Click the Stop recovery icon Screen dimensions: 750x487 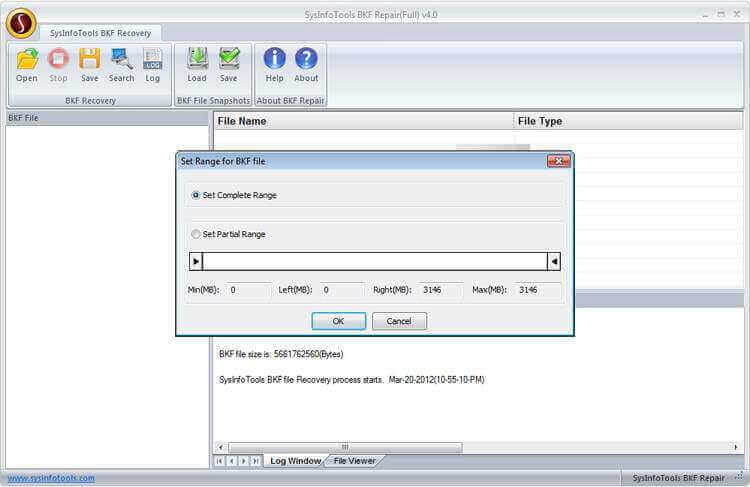(58, 60)
